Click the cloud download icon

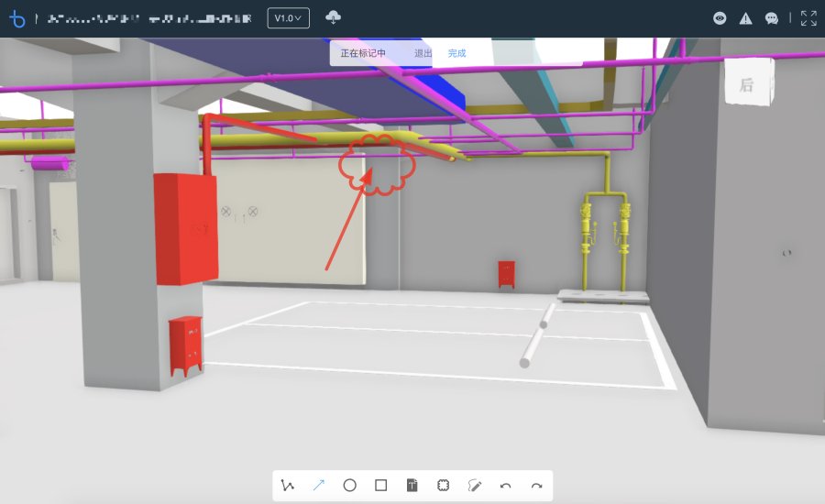(x=334, y=18)
